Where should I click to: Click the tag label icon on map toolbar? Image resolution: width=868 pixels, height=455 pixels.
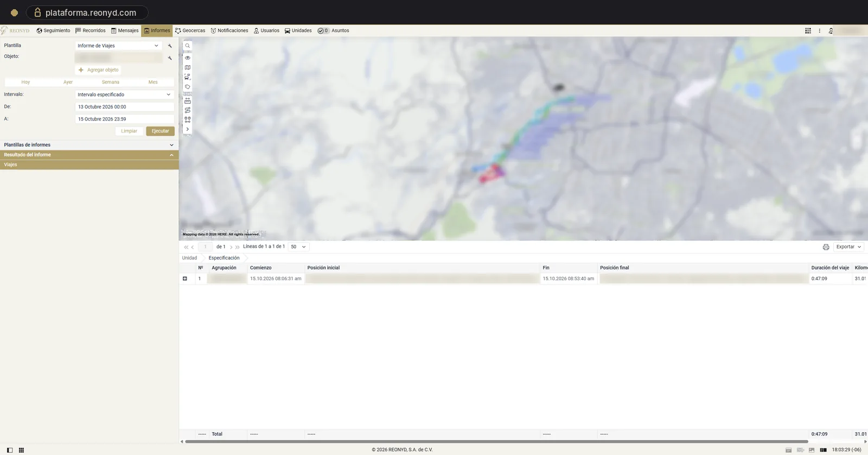[188, 87]
